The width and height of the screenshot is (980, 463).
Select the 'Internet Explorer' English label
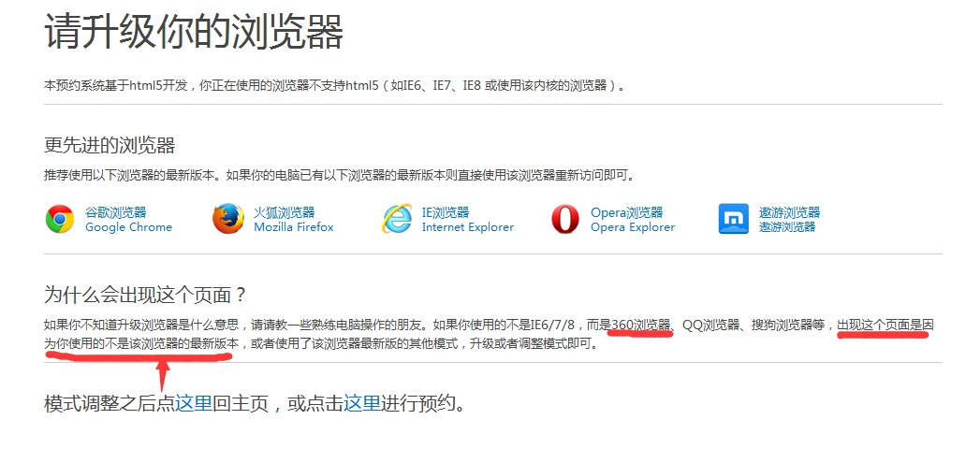pyautogui.click(x=467, y=227)
